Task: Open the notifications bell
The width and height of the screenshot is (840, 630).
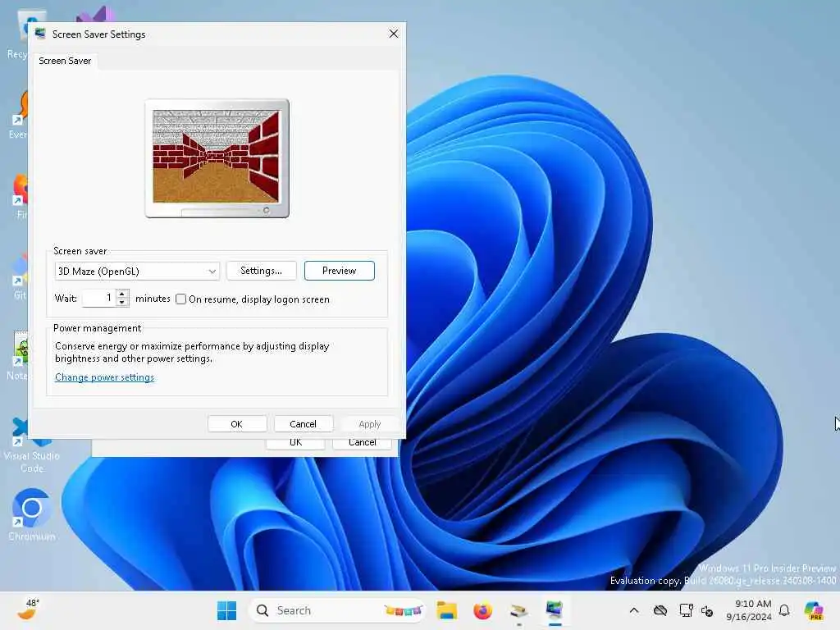Action: [784, 610]
